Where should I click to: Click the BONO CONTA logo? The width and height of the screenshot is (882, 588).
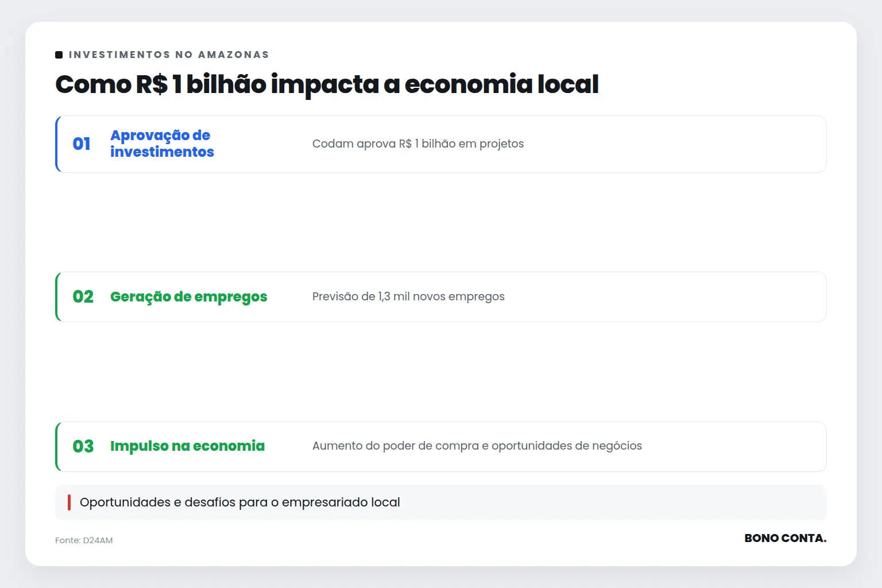click(x=786, y=538)
